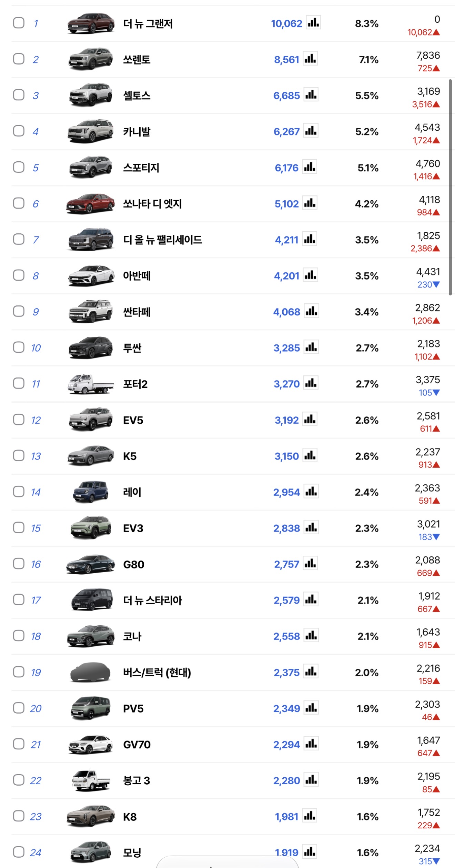View the chart icon for EV5

pyautogui.click(x=310, y=420)
